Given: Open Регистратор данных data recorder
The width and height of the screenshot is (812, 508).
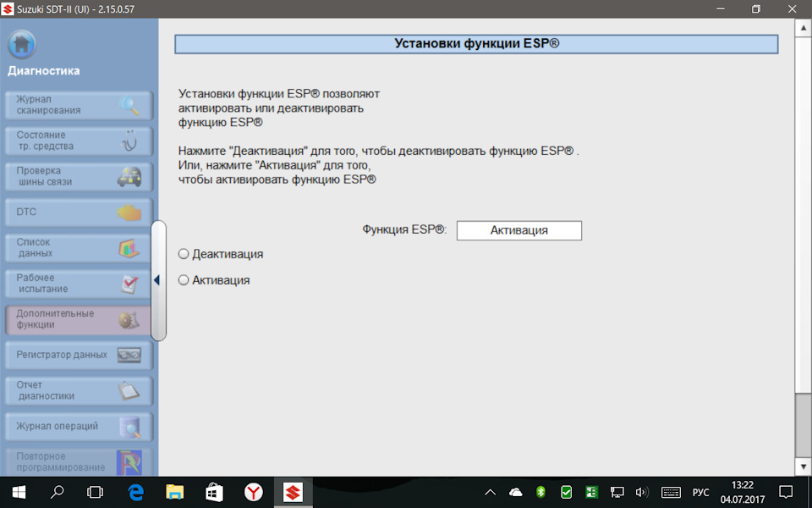Looking at the screenshot, I should [x=80, y=355].
